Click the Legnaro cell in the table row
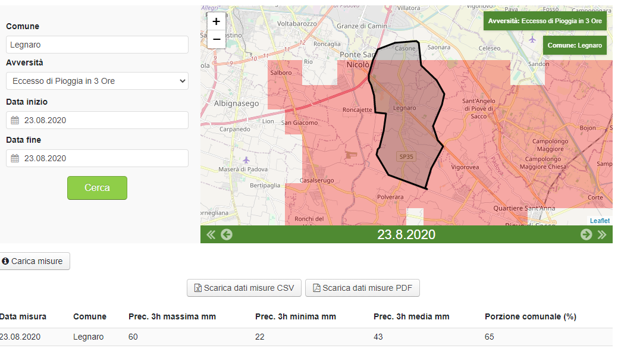This screenshot has height=364, width=621. click(x=88, y=337)
